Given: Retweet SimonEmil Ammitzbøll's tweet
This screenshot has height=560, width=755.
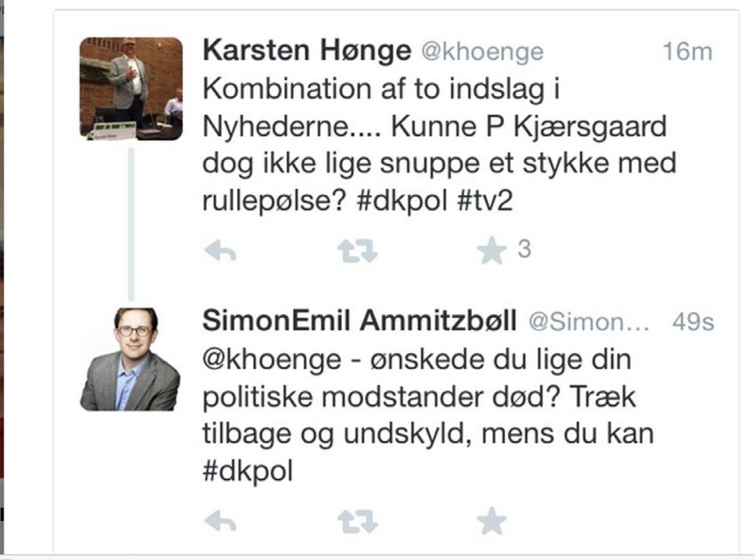Looking at the screenshot, I should (357, 522).
